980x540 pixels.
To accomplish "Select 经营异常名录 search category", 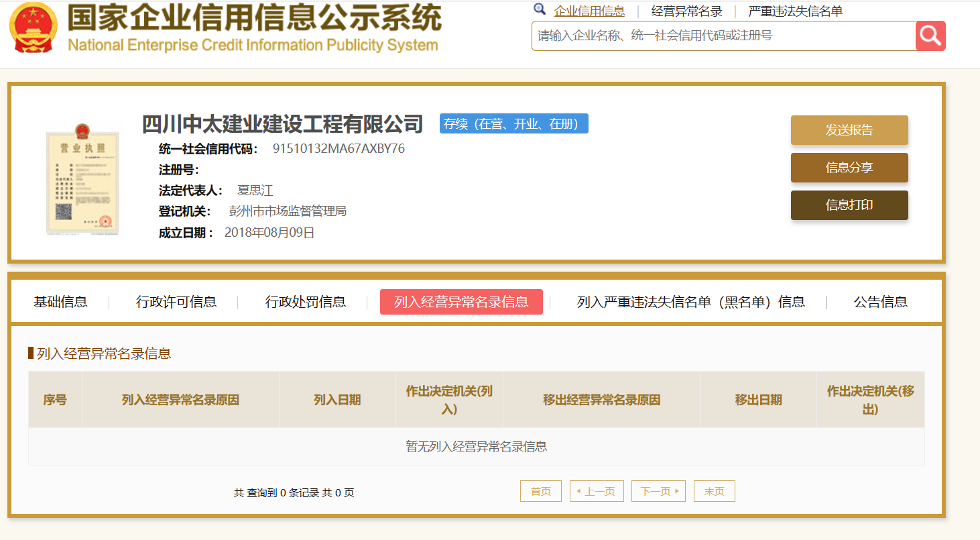I will (686, 11).
